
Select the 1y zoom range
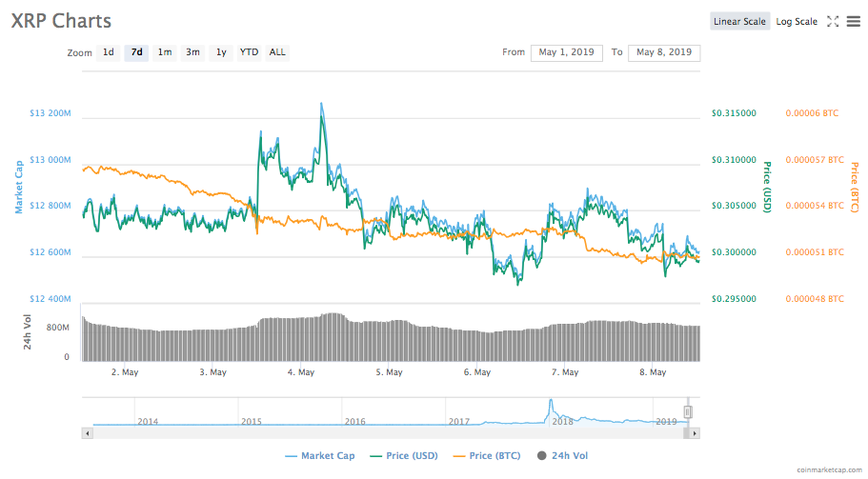[x=221, y=52]
